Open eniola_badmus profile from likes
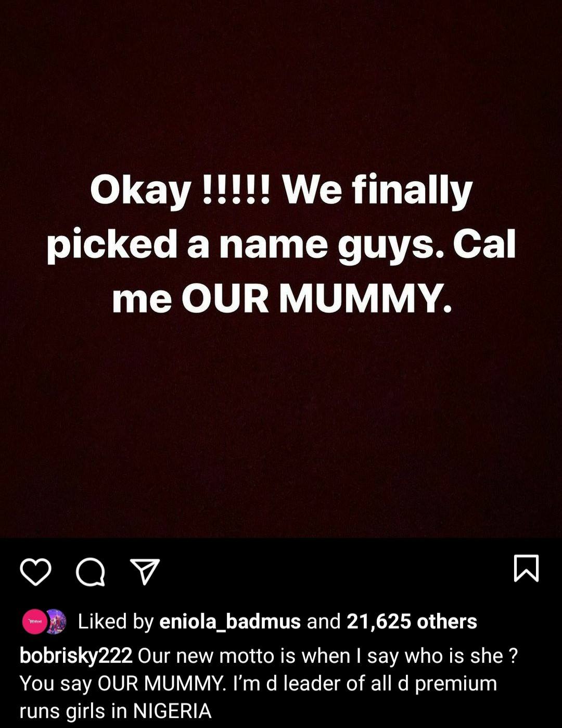 [x=230, y=621]
